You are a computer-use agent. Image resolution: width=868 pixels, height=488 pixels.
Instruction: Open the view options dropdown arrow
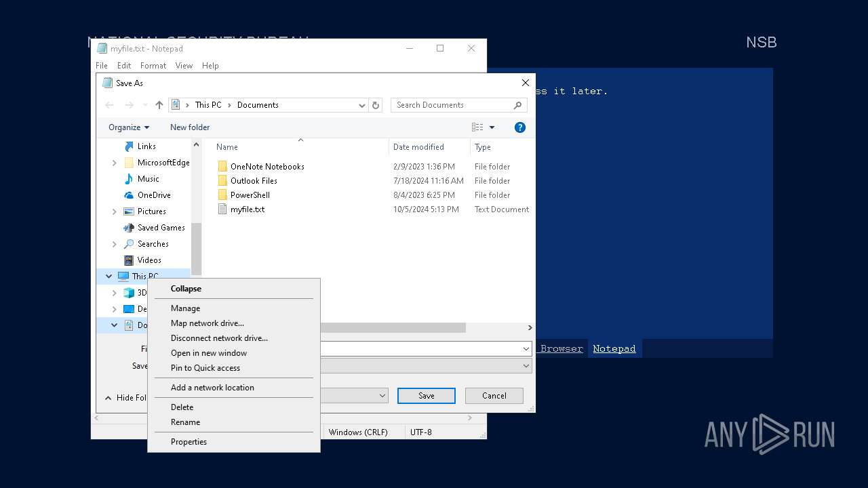pos(492,127)
